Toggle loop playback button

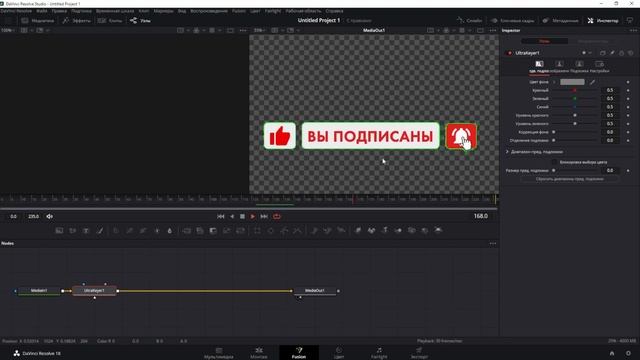point(277,216)
